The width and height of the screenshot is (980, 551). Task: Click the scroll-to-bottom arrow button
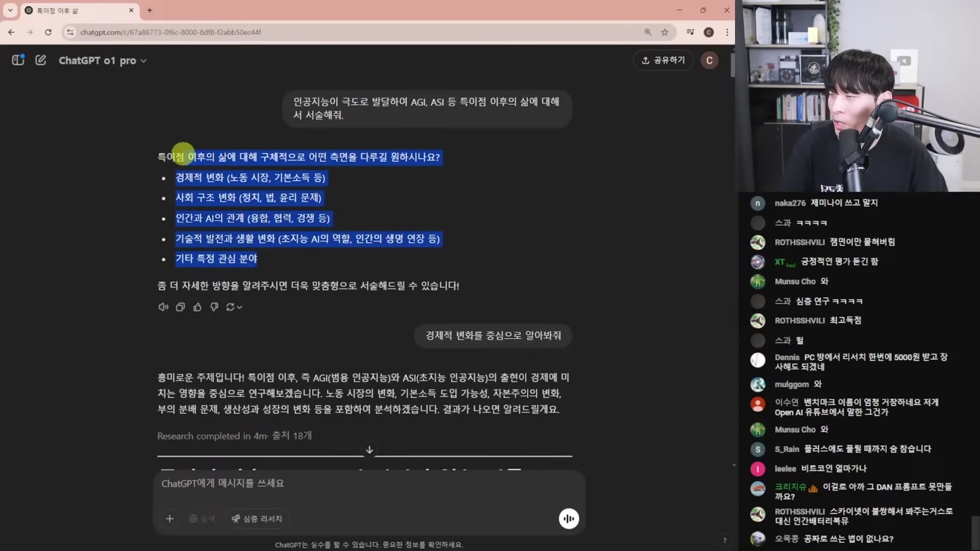(x=370, y=450)
